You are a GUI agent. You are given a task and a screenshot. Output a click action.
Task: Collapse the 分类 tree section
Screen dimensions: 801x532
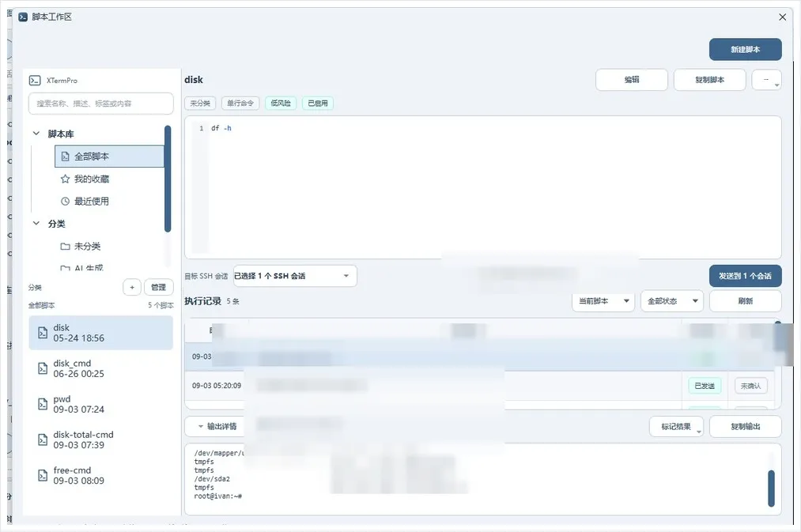click(x=36, y=224)
